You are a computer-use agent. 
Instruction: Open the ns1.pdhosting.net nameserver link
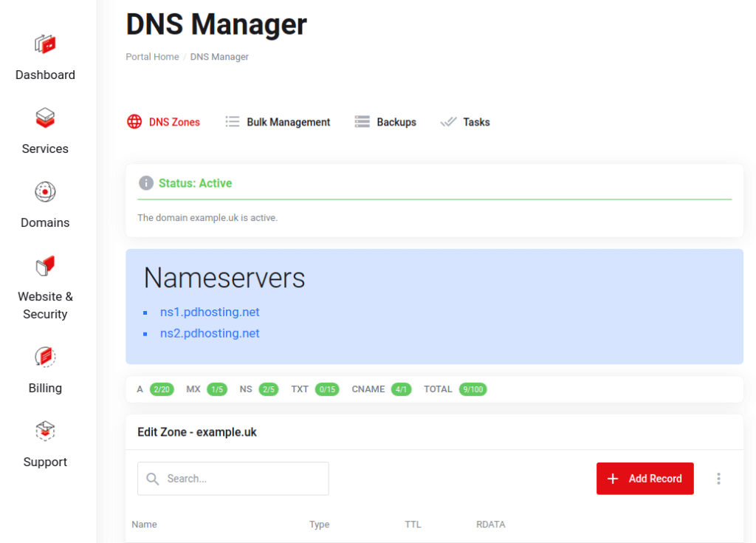point(210,312)
